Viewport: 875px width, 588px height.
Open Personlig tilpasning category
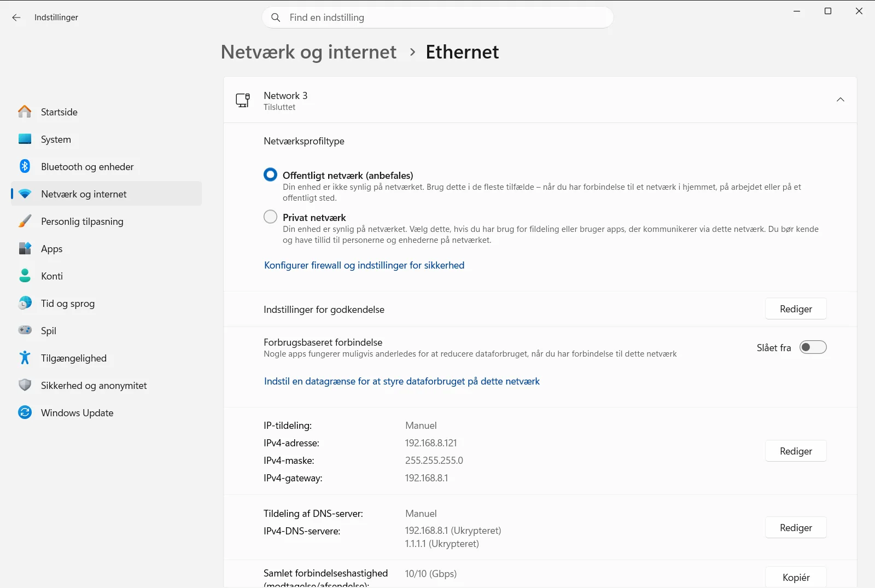tap(107, 221)
